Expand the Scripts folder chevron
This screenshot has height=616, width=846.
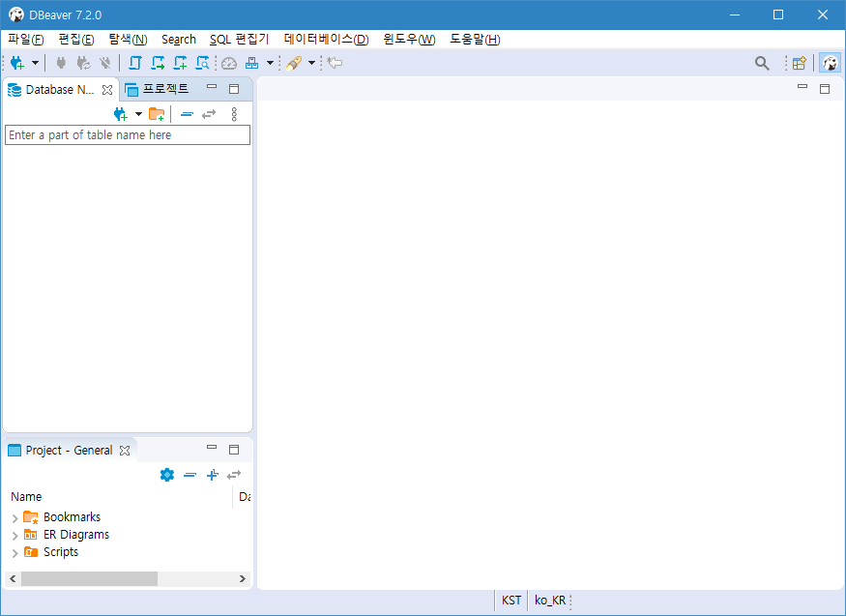(15, 553)
